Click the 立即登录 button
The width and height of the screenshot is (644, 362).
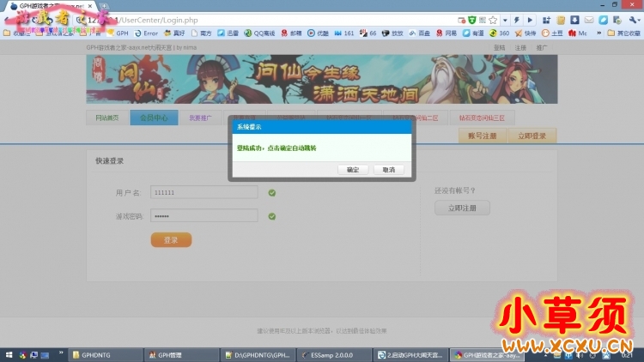point(532,136)
